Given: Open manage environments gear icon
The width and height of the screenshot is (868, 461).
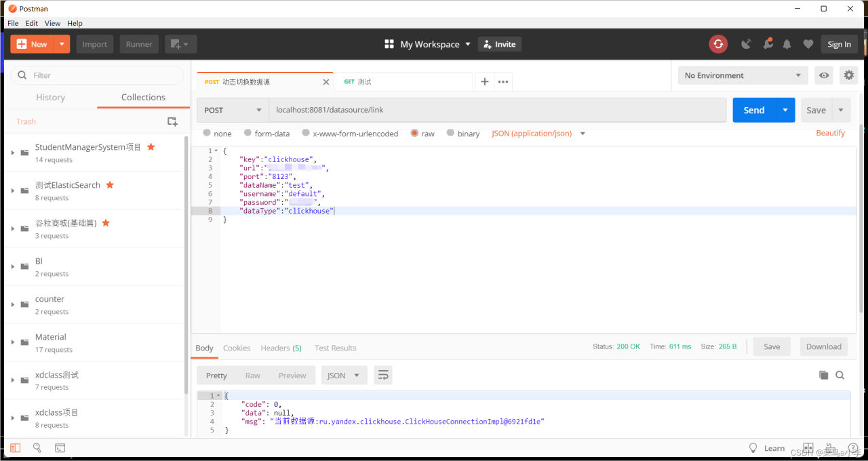Looking at the screenshot, I should [849, 75].
